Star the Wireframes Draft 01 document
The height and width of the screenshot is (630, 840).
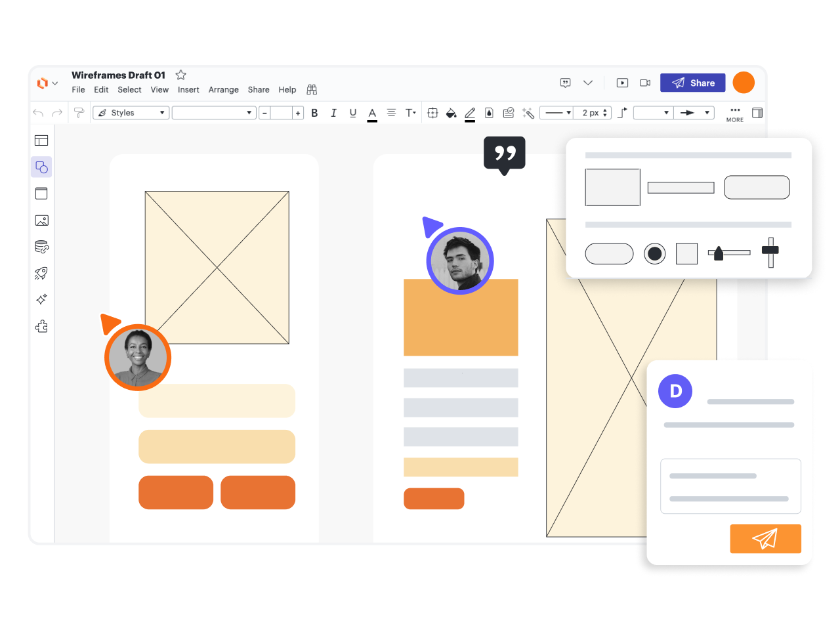coord(181,75)
